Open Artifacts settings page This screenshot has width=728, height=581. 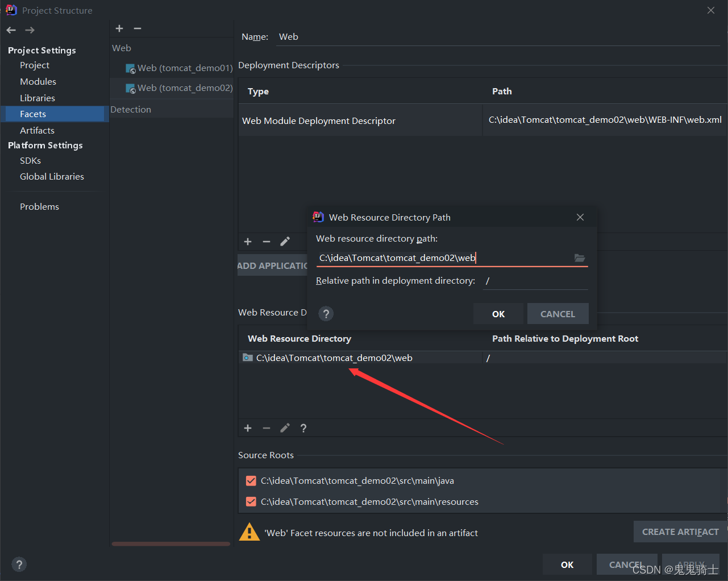point(37,131)
